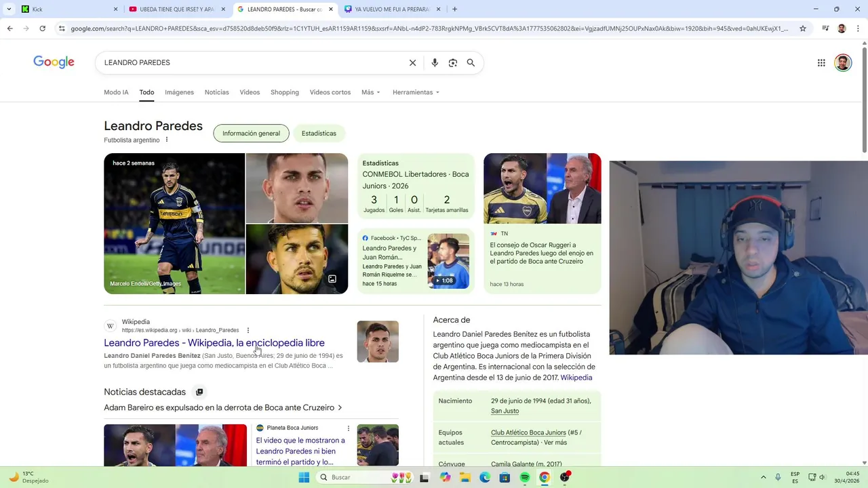Open Planeta Boca Juniors article options menu
The height and width of the screenshot is (488, 868).
349,428
